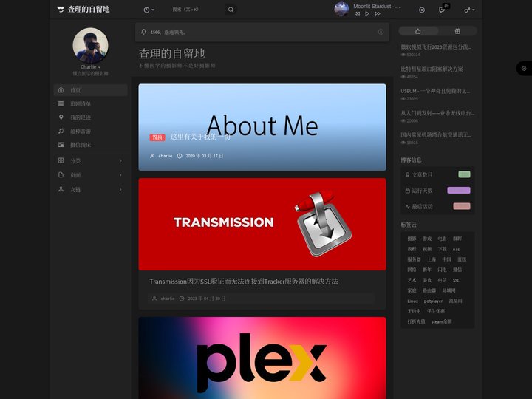Screen dimensions: 532x399
Task: Select 首页 home in the sidebar
Action: 91,90
